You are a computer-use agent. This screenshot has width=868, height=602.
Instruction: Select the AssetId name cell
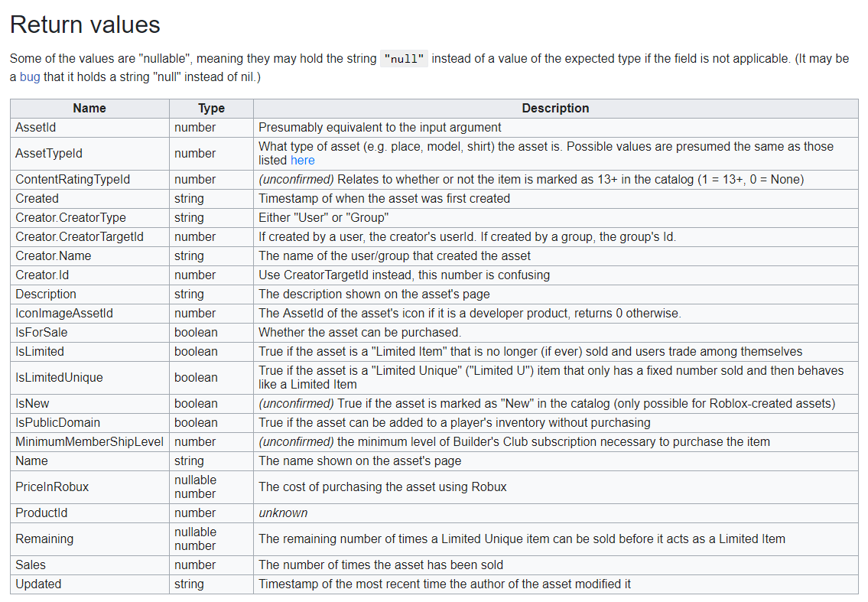point(36,128)
